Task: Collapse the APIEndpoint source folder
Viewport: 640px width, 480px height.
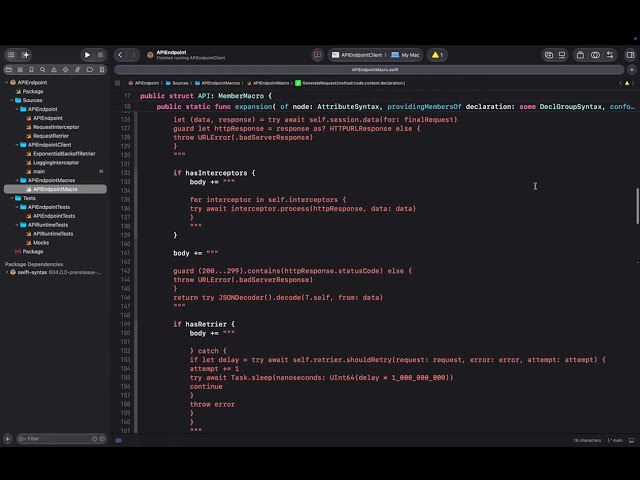Action: tap(17, 109)
